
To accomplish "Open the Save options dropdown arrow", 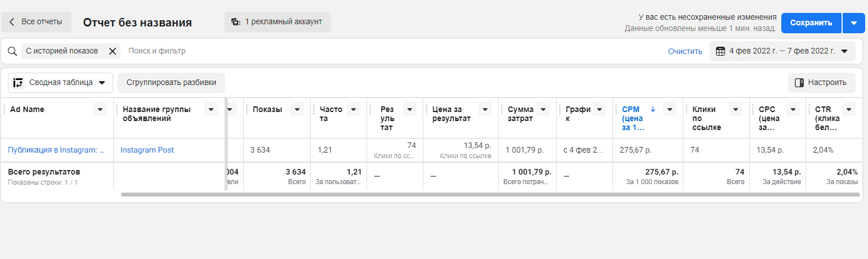I will click(x=853, y=23).
